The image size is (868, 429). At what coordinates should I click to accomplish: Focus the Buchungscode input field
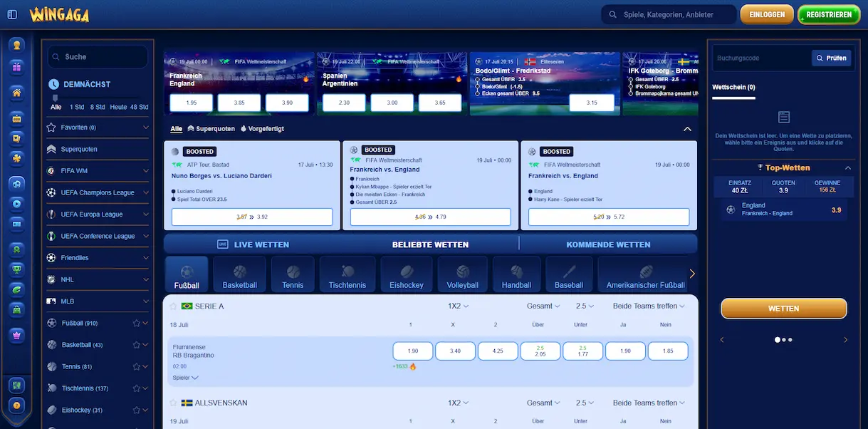pos(761,58)
